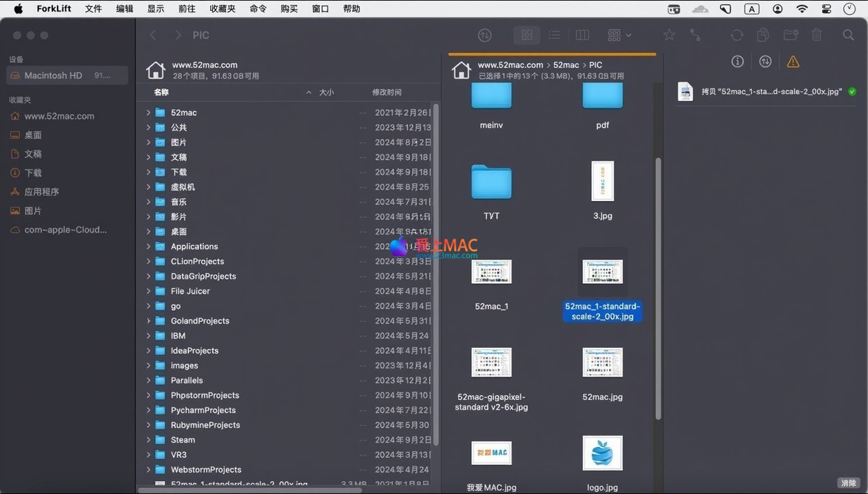Show the warnings tab in side panel
The image size is (868, 494).
click(x=793, y=62)
